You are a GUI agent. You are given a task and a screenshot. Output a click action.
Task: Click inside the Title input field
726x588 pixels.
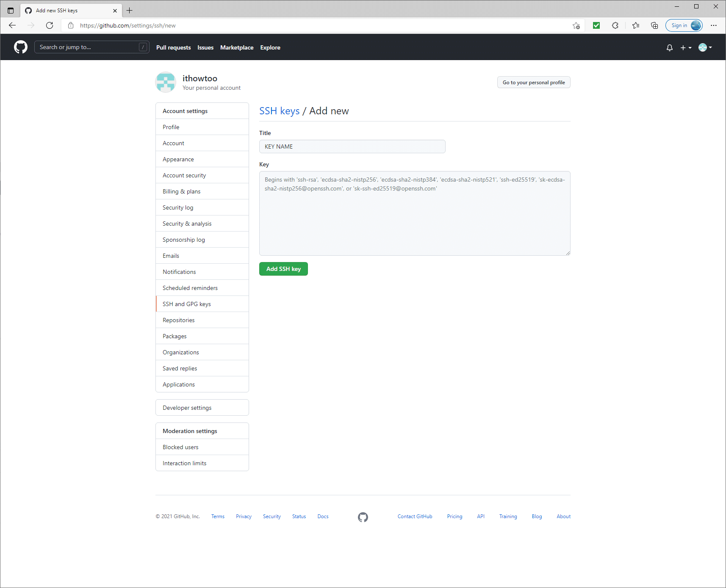pos(352,146)
